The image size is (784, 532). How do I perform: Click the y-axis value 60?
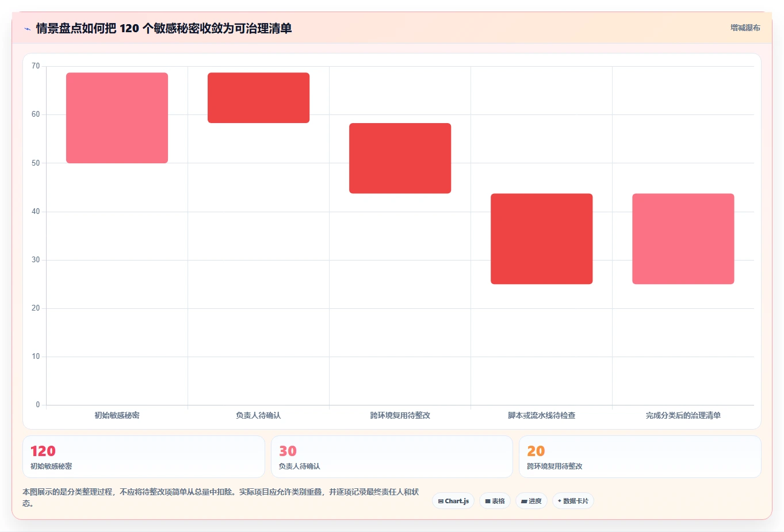(36, 114)
